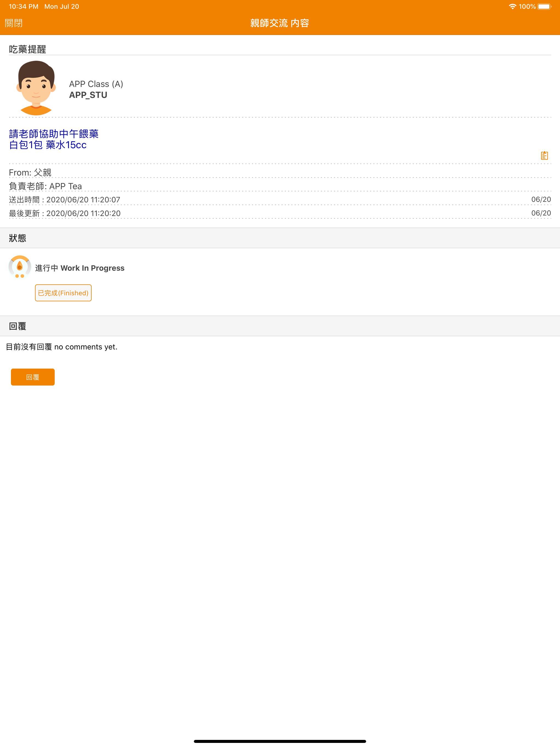The width and height of the screenshot is (560, 747).
Task: Click the 狀態 section header
Action: pos(280,238)
